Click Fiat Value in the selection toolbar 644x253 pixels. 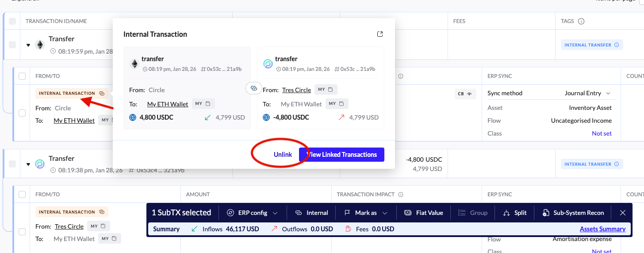423,213
